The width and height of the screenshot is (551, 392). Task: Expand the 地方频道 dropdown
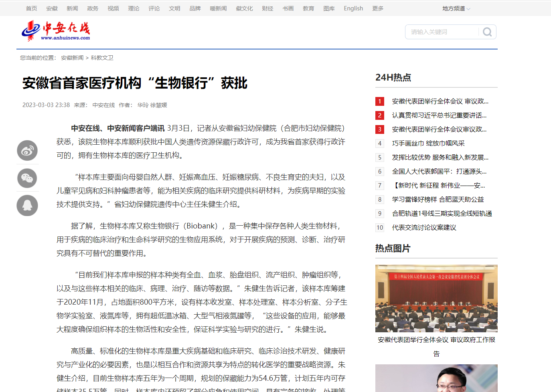(456, 8)
